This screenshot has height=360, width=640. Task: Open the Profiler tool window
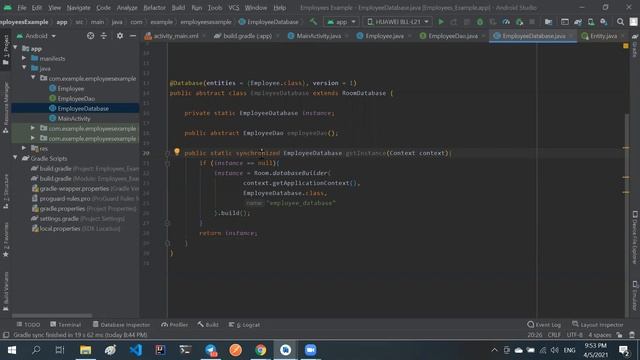tap(175, 324)
